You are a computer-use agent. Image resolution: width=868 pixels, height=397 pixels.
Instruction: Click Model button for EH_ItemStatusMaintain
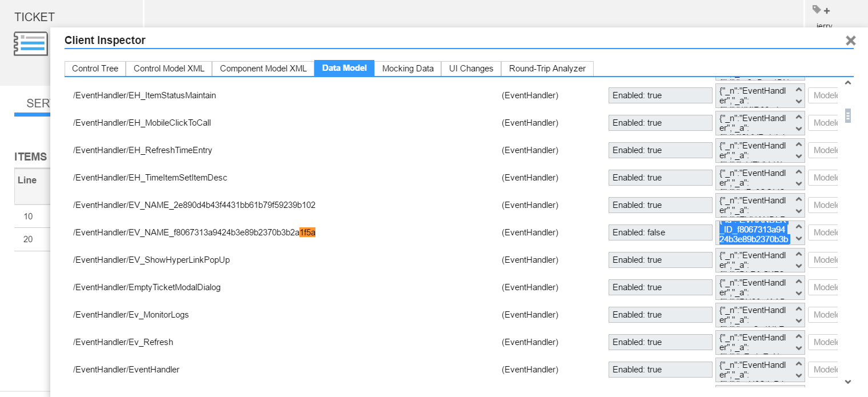click(x=823, y=95)
